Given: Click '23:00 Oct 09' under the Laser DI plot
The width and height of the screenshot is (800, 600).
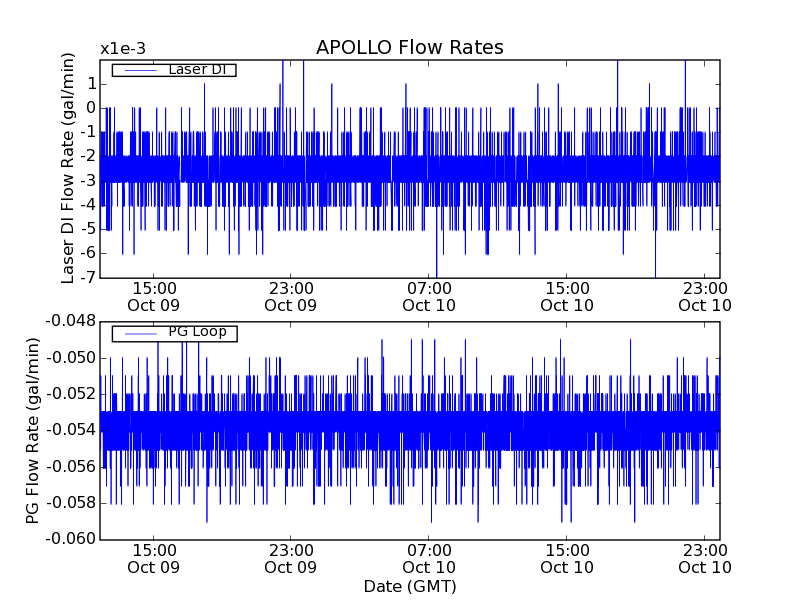Looking at the screenshot, I should 291,297.
